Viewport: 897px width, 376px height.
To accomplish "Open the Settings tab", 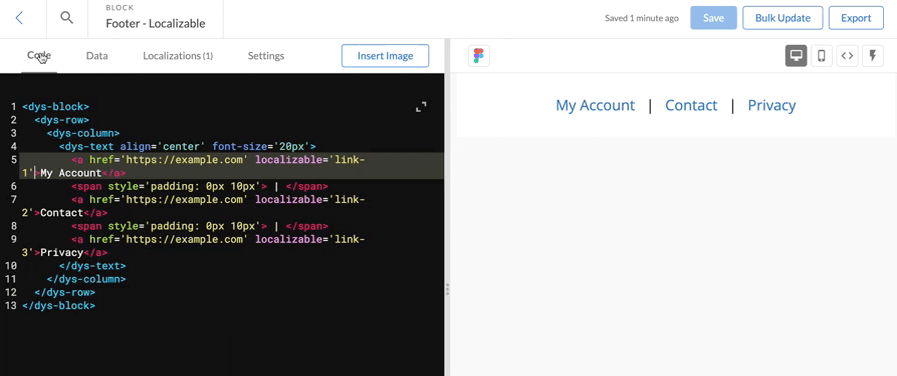I will tap(266, 56).
